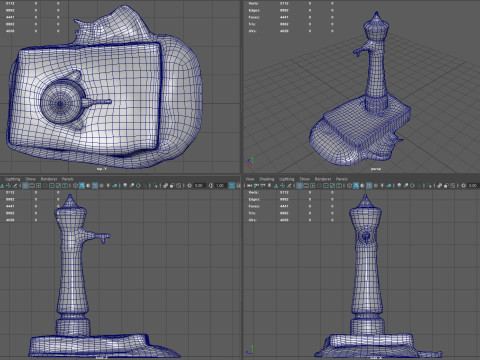Click Wireframe icon in the front-view panel toolbar

point(349,185)
